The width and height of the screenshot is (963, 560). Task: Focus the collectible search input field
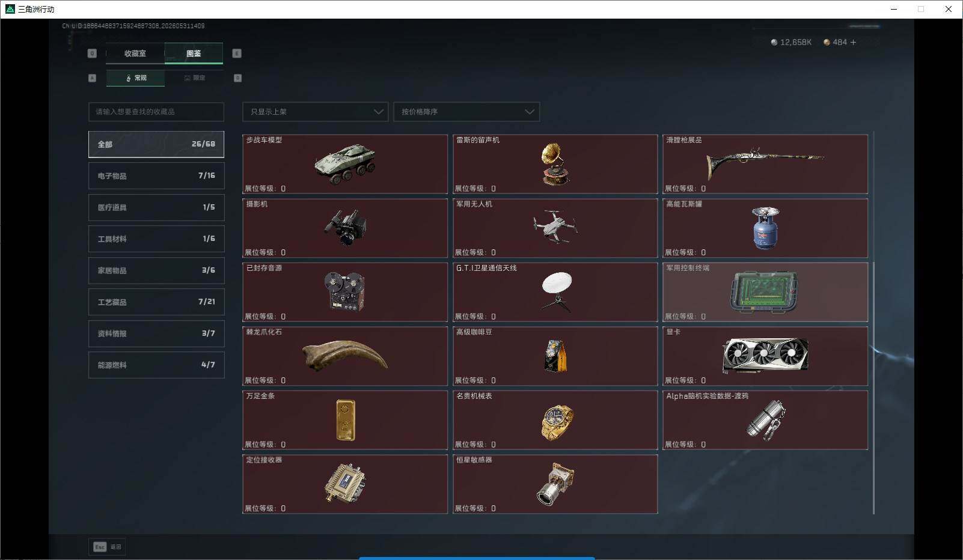click(156, 112)
